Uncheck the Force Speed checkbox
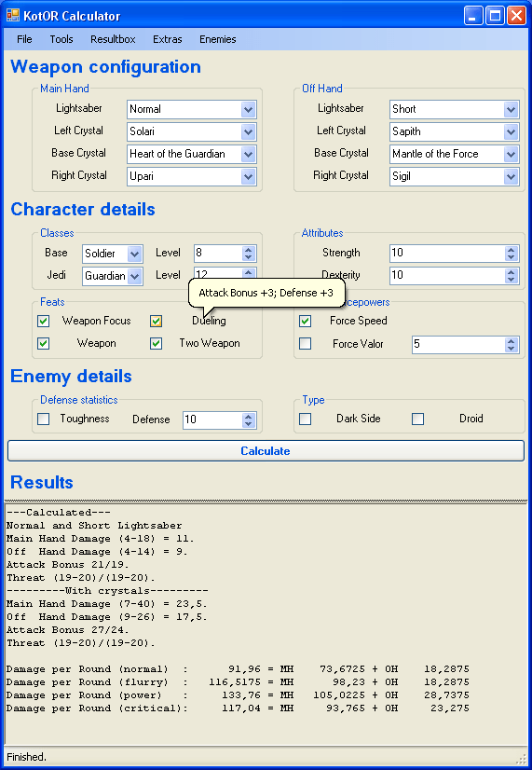532x770 pixels. 306,322
